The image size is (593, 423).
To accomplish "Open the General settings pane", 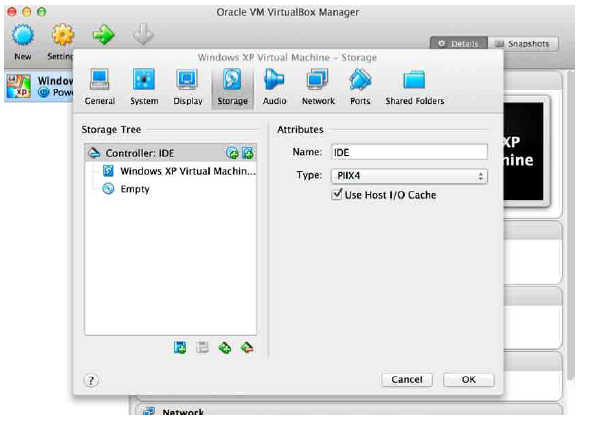I will pos(99,87).
